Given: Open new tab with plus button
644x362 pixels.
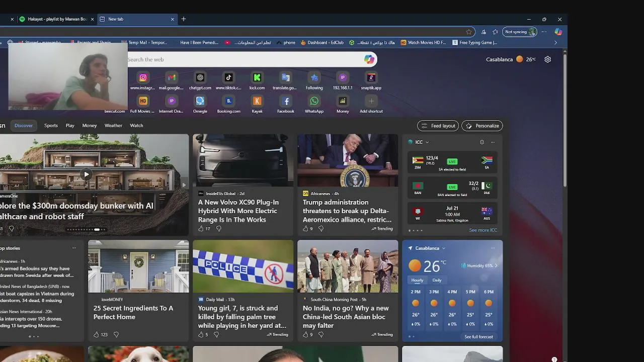Looking at the screenshot, I should point(184,19).
